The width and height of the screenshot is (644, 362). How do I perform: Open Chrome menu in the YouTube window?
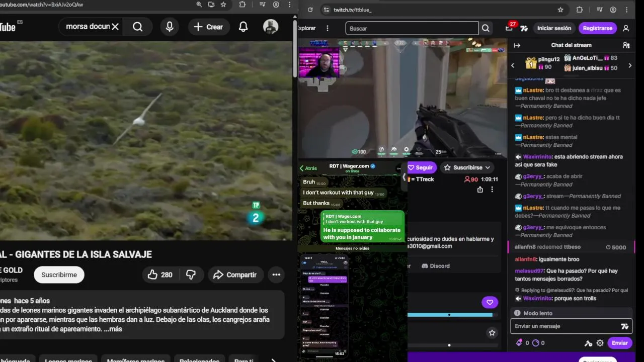(289, 5)
